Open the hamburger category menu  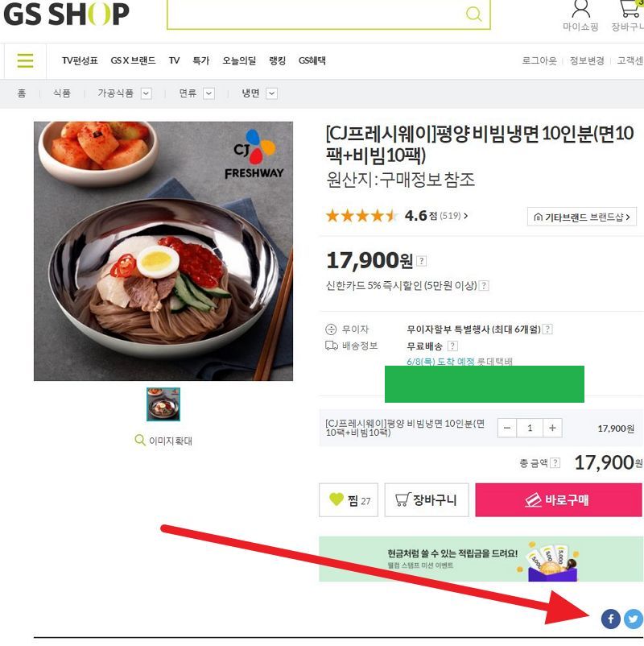tap(25, 60)
